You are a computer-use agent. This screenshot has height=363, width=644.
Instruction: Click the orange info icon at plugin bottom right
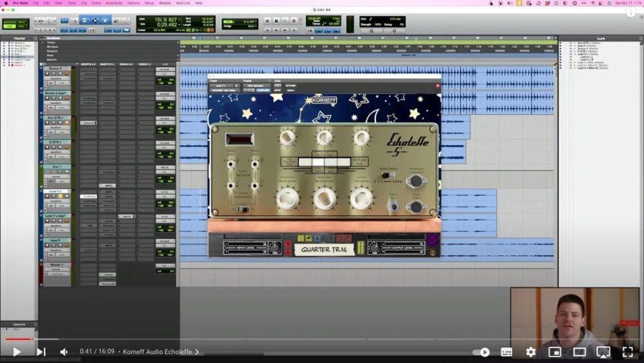pos(433,253)
